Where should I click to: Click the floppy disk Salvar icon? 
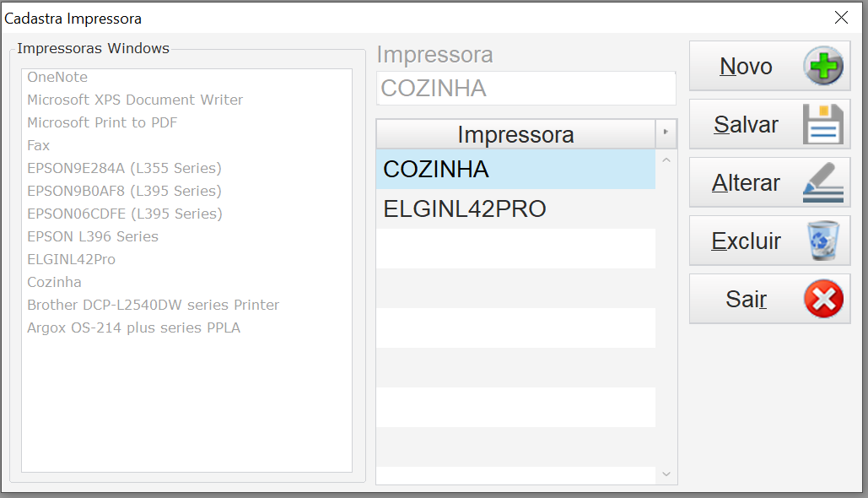click(x=822, y=125)
